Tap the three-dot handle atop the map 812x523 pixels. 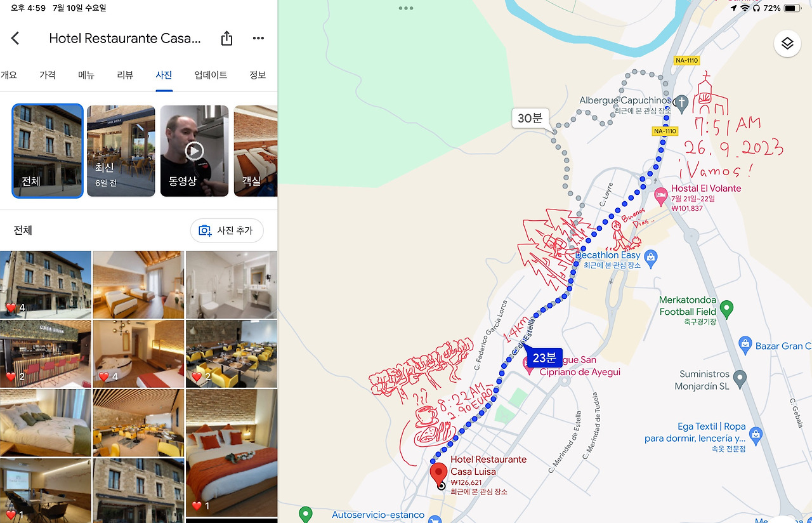click(x=406, y=8)
